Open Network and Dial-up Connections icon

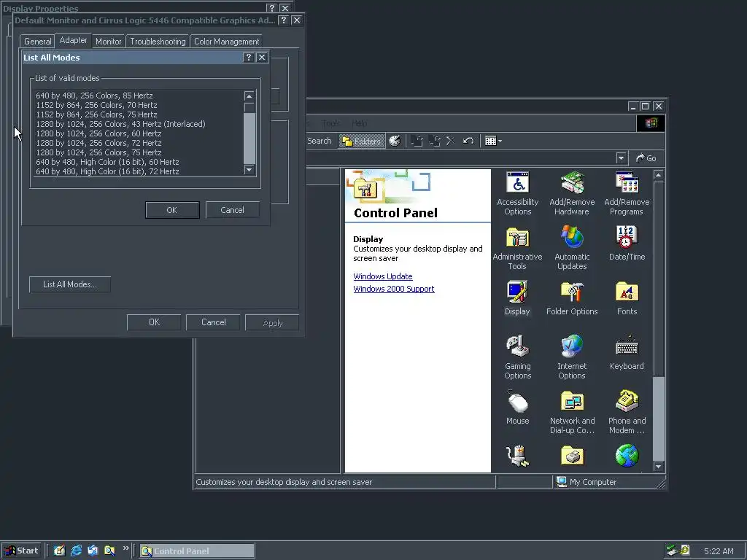(x=572, y=413)
